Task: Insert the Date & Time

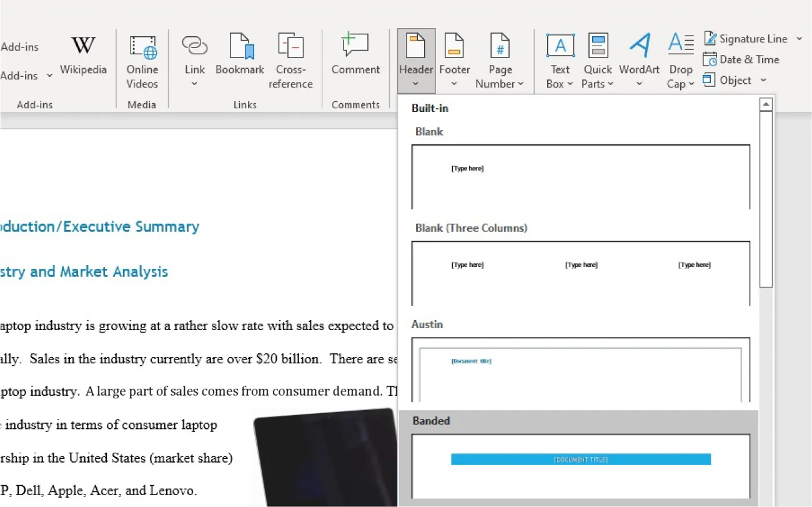Action: click(x=741, y=59)
